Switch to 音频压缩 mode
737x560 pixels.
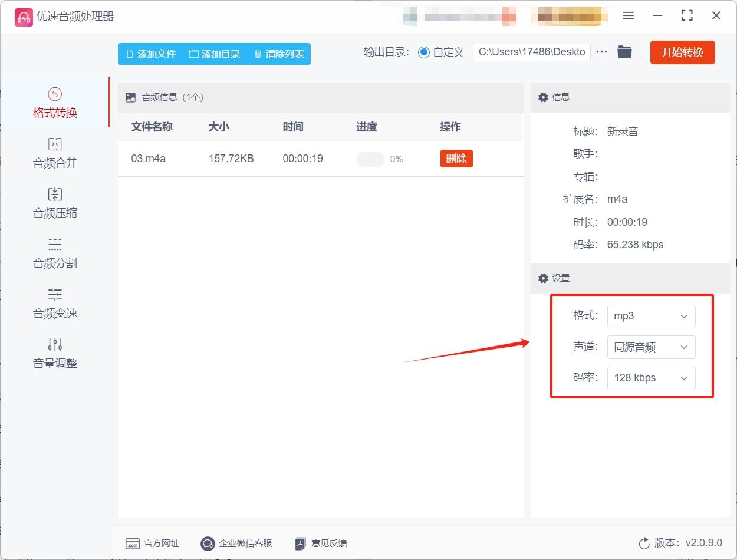pyautogui.click(x=55, y=202)
